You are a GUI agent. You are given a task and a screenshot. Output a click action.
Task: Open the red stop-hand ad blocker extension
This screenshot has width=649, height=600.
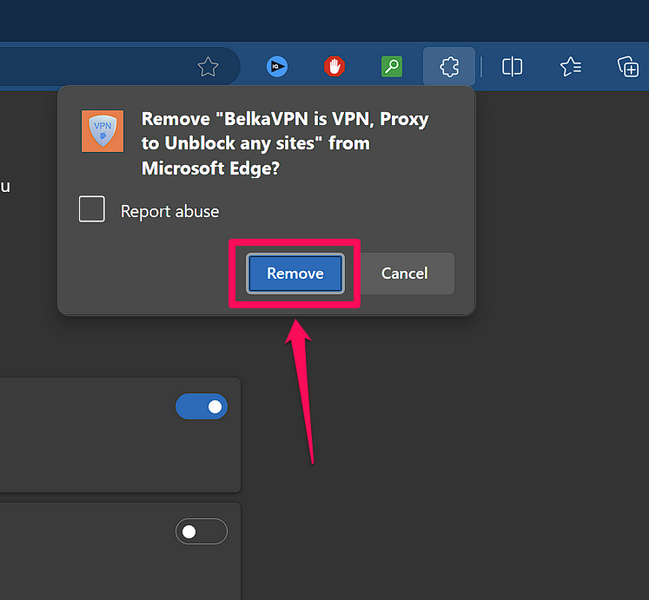[334, 66]
